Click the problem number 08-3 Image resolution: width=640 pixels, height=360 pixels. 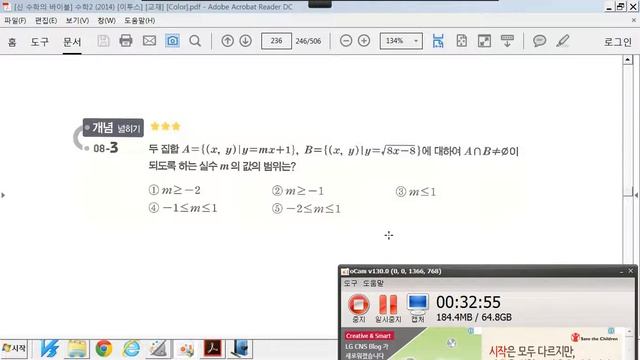(x=106, y=148)
